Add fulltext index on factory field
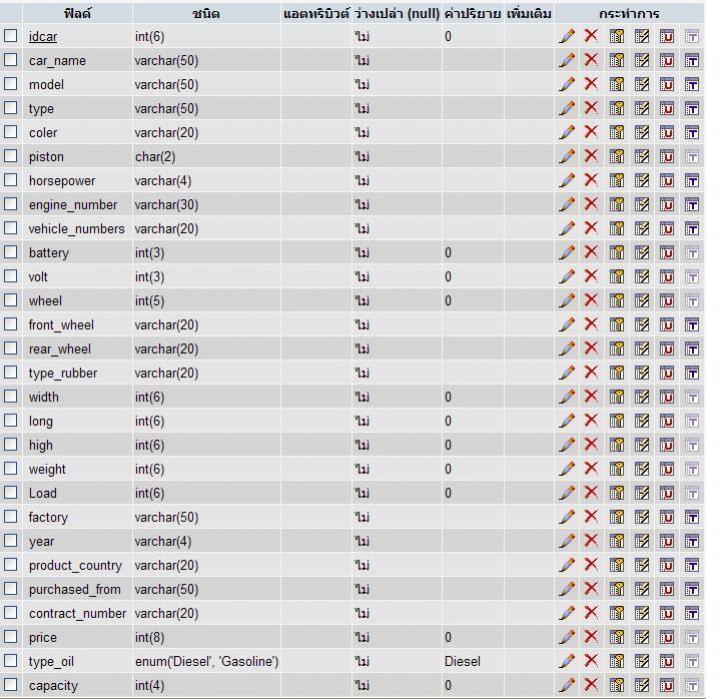This screenshot has width=720, height=699. tap(692, 517)
